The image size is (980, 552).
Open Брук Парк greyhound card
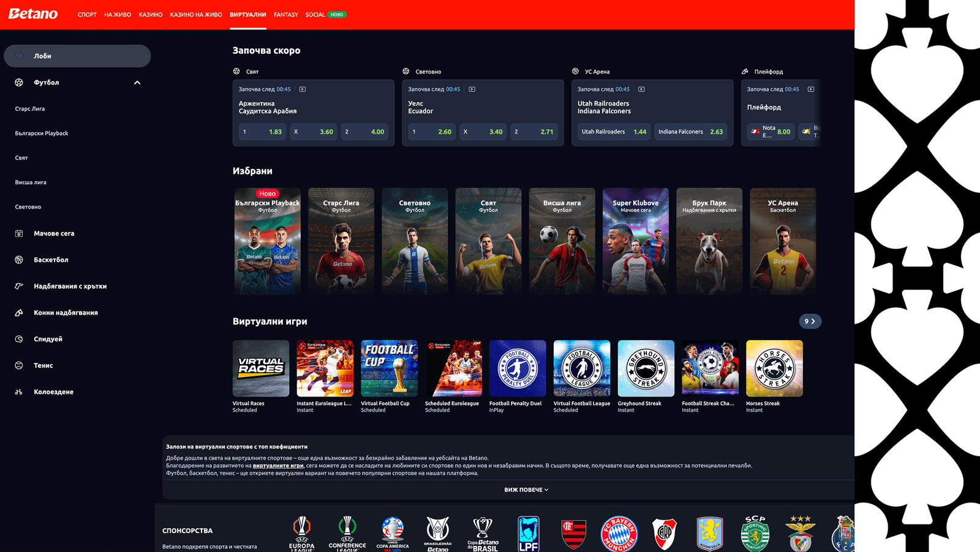[x=709, y=242]
